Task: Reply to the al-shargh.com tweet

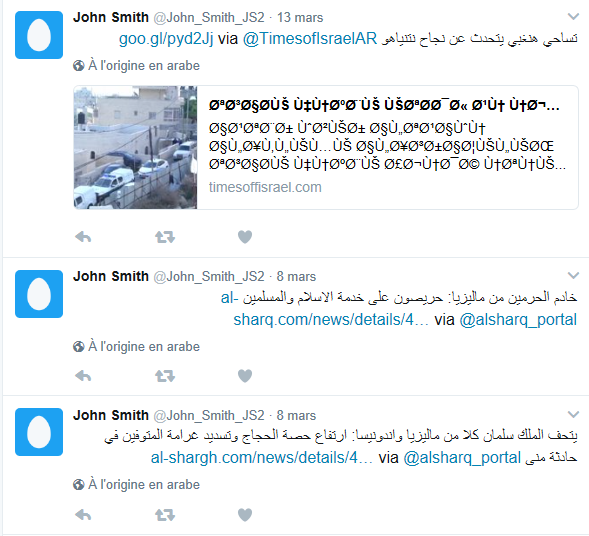Action: 83,515
